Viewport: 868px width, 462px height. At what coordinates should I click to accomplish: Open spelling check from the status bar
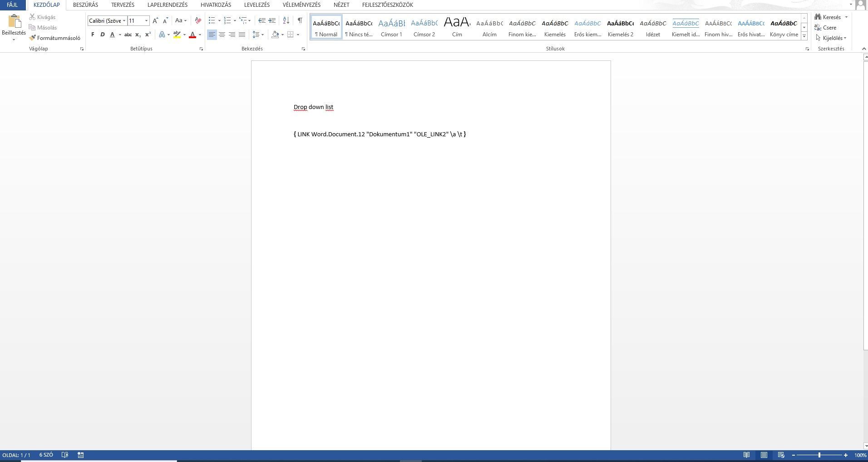point(65,455)
